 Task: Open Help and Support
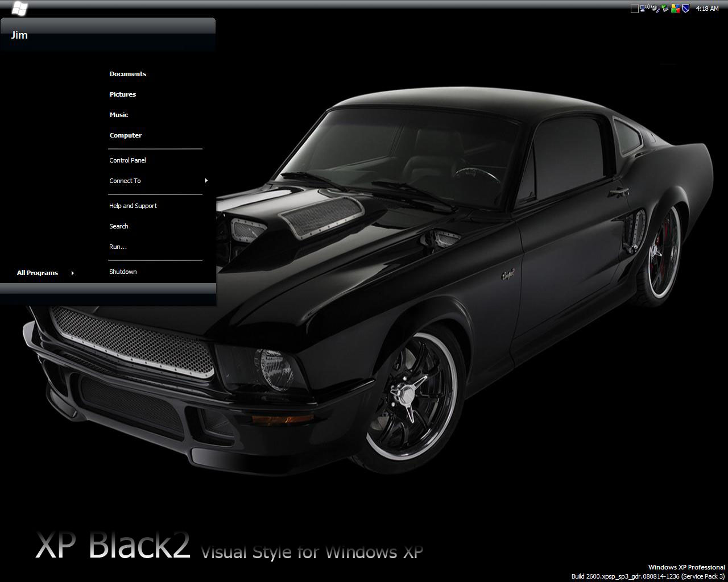[133, 206]
